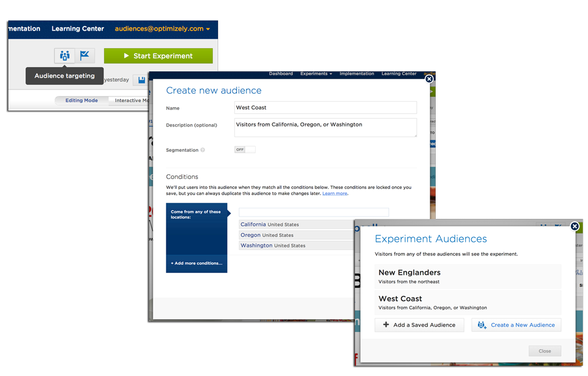This screenshot has width=588, height=376.
Task: Close the Create new audience dialog with X
Action: pos(429,79)
